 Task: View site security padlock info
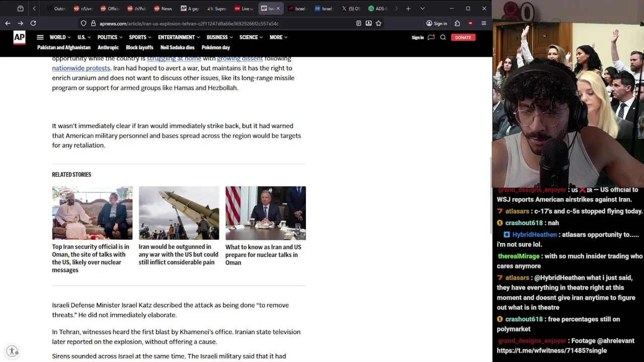tap(93, 23)
